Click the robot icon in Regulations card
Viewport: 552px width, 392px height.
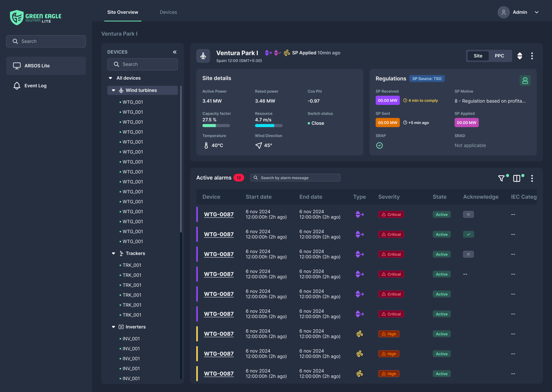525,80
